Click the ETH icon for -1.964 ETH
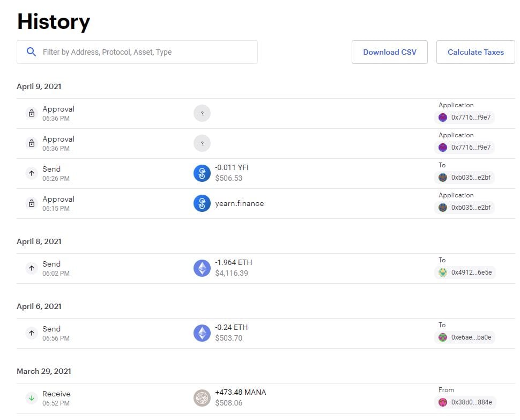The width and height of the screenshot is (520, 420). point(202,268)
